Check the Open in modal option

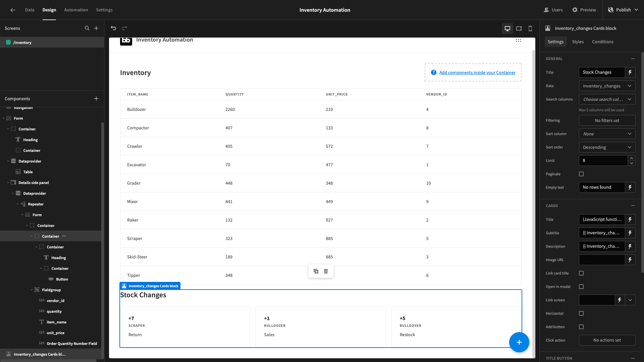581,287
